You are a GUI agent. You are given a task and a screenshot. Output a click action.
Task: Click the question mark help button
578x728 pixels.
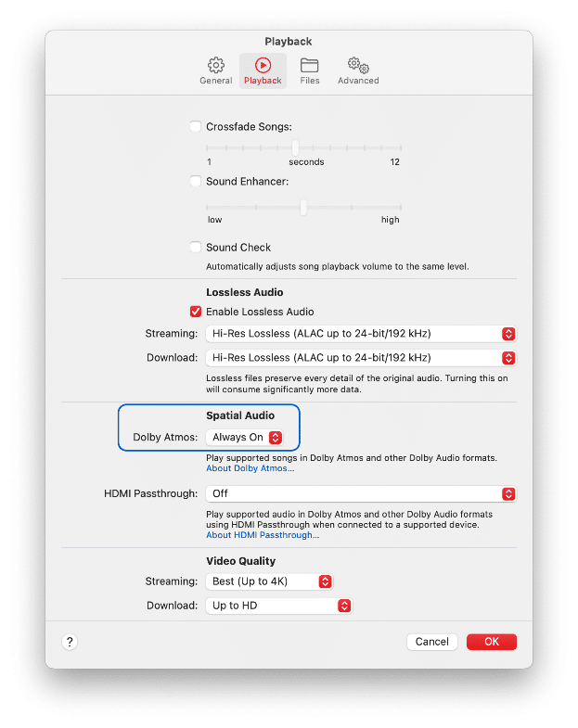pos(70,642)
